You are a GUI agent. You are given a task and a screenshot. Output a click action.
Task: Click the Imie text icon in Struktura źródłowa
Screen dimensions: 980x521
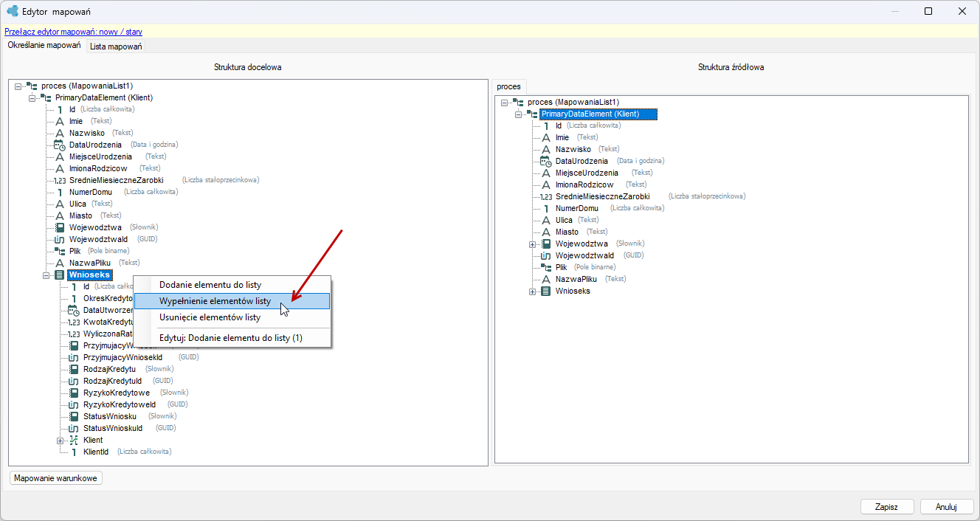click(547, 137)
